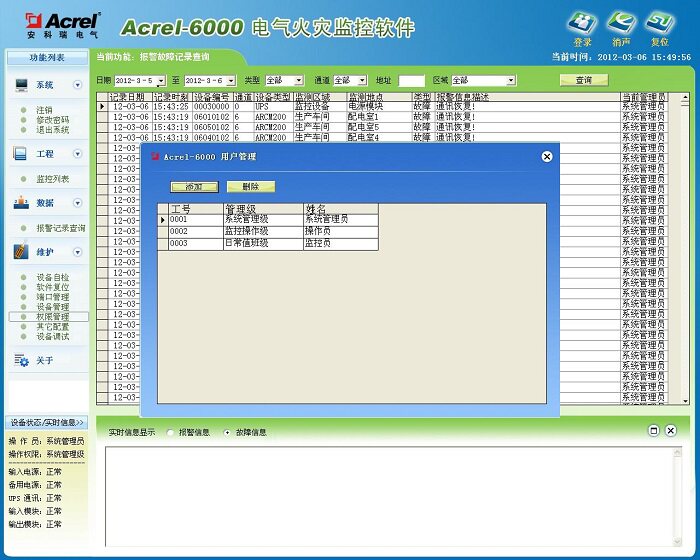This screenshot has width=700, height=560.
Task: Click the real-time information text area
Action: click(x=389, y=496)
